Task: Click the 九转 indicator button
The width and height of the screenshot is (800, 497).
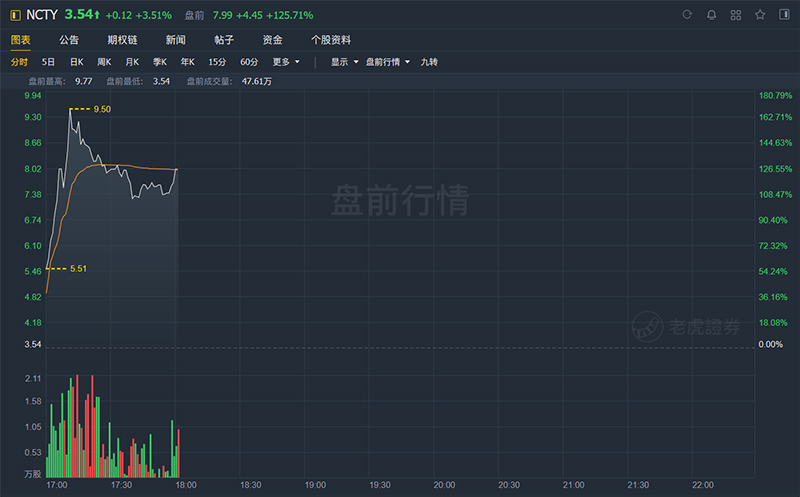Action: [429, 62]
